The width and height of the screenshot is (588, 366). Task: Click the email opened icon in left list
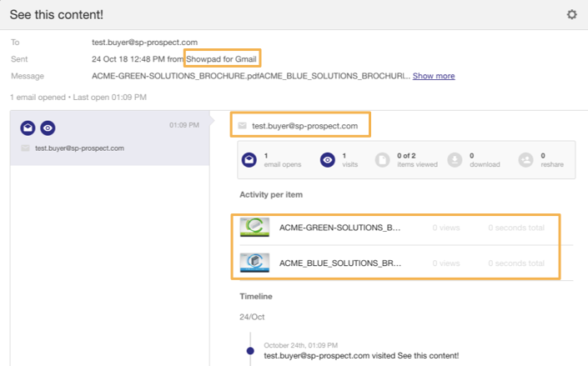(28, 128)
